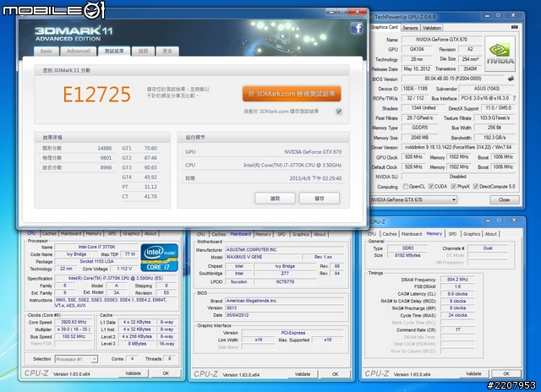The image size is (541, 392).
Task: Toggle the PhysX checkbox in GPU-Z
Action: [453, 187]
